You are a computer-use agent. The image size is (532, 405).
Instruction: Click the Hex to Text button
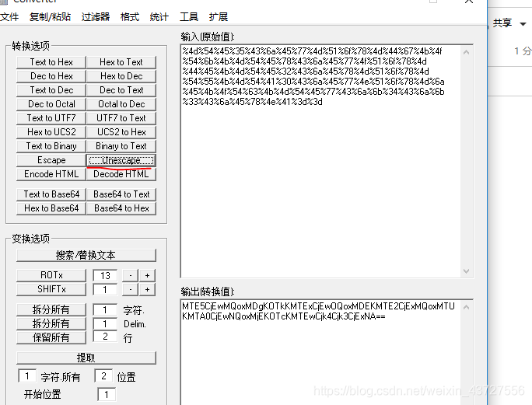pyautogui.click(x=121, y=62)
